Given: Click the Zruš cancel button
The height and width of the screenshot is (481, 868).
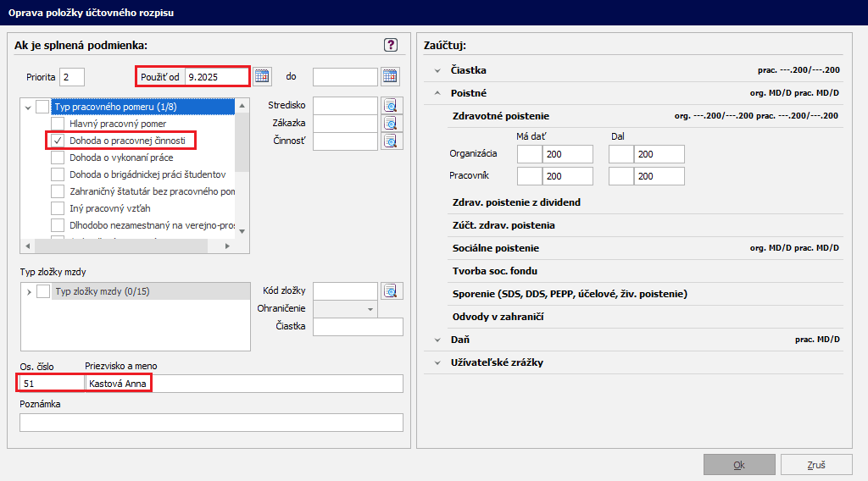Looking at the screenshot, I should (x=816, y=465).
